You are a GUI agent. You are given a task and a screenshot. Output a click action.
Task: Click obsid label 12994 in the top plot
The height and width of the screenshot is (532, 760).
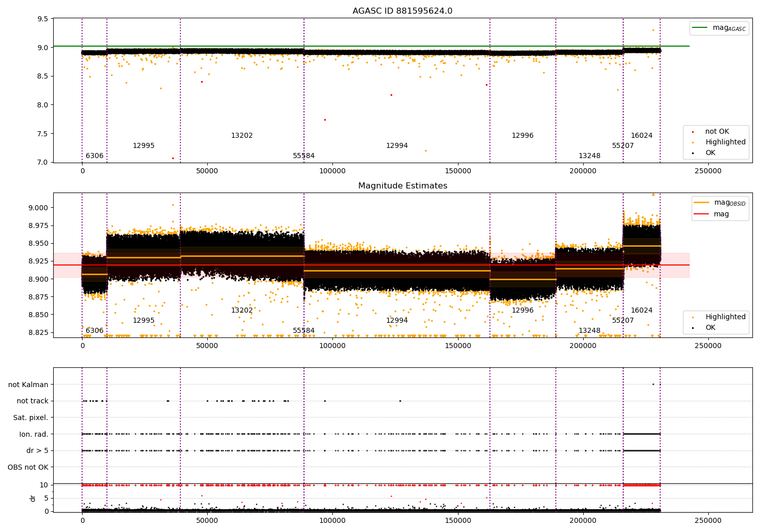click(397, 146)
